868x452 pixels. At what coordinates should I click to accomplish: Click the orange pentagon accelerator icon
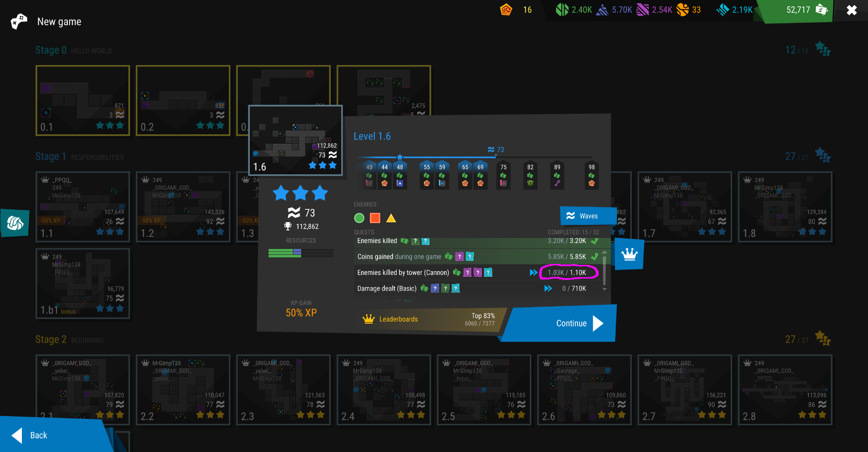coord(506,10)
